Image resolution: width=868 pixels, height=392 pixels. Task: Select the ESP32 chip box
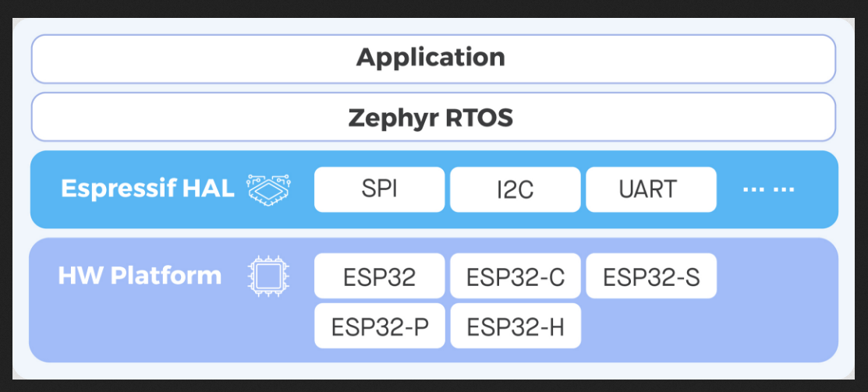(379, 276)
